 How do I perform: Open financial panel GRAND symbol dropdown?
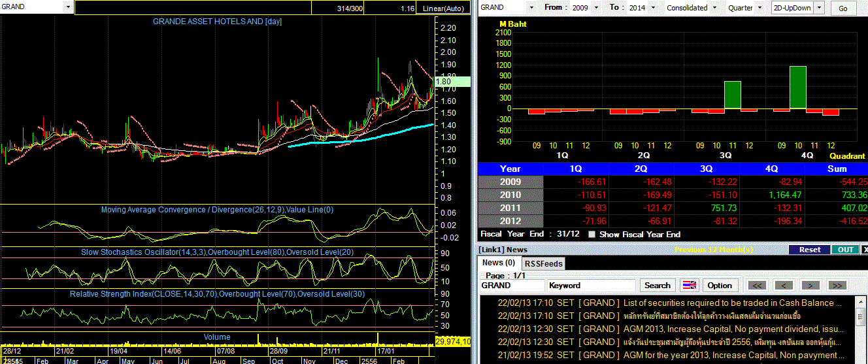click(x=531, y=7)
